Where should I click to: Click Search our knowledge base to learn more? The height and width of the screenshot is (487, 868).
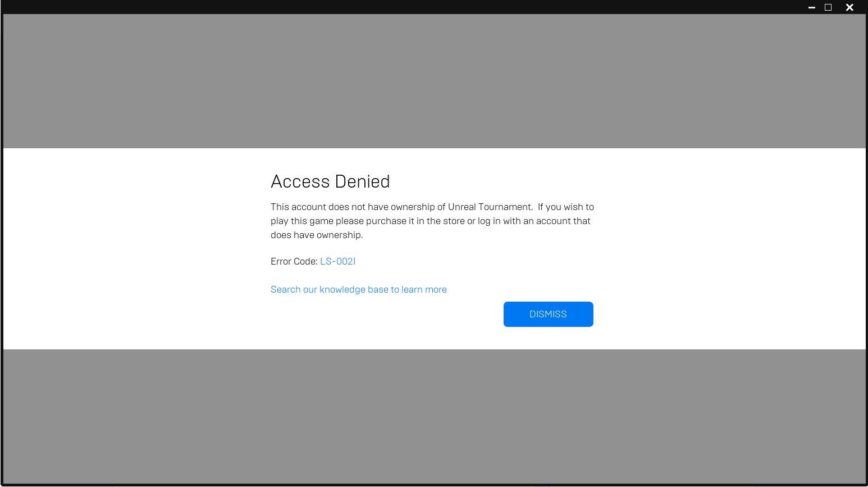coord(359,289)
